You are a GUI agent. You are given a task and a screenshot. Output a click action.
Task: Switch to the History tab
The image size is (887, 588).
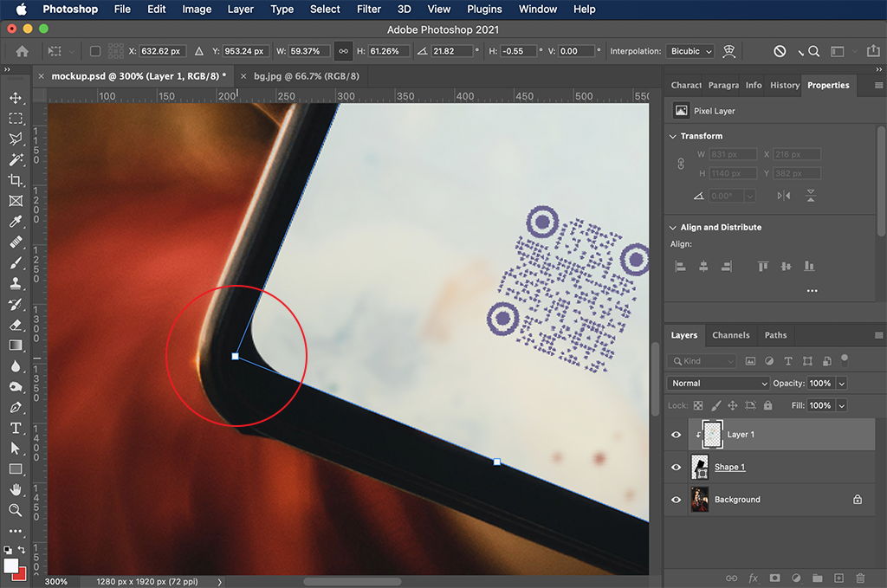[x=785, y=86]
